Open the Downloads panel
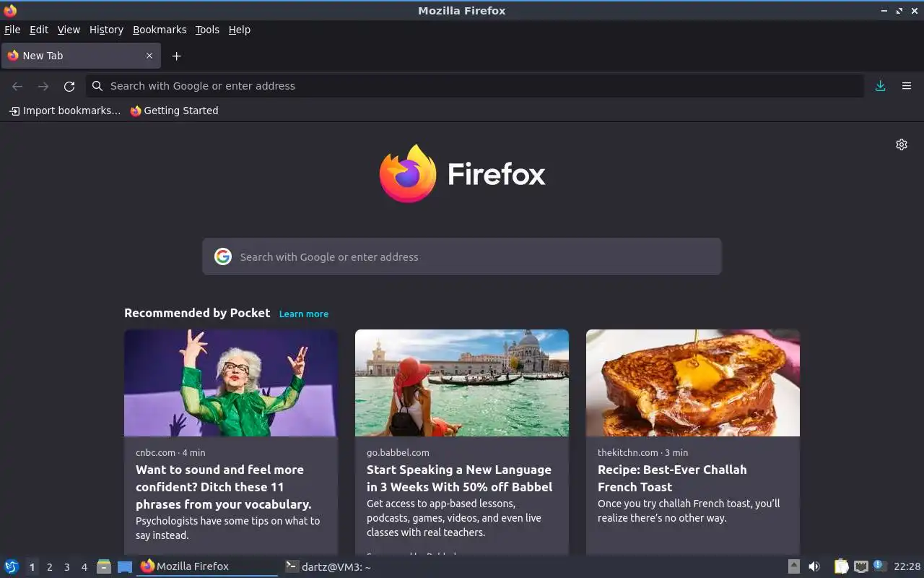The image size is (924, 578). click(880, 86)
